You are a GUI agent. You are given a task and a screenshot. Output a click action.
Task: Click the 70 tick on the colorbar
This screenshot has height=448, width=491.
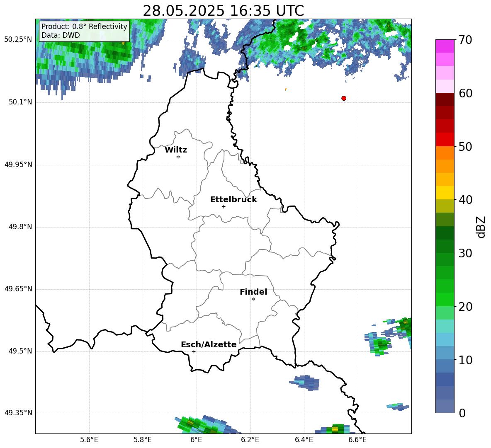click(x=465, y=40)
